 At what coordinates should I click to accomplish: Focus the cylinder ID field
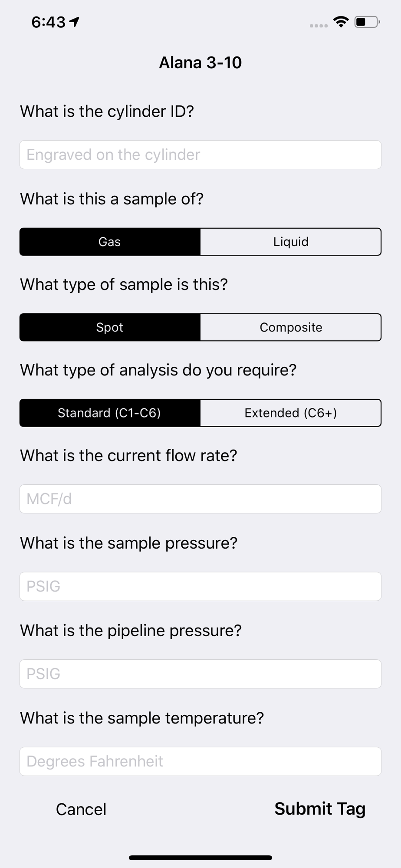[x=200, y=155]
